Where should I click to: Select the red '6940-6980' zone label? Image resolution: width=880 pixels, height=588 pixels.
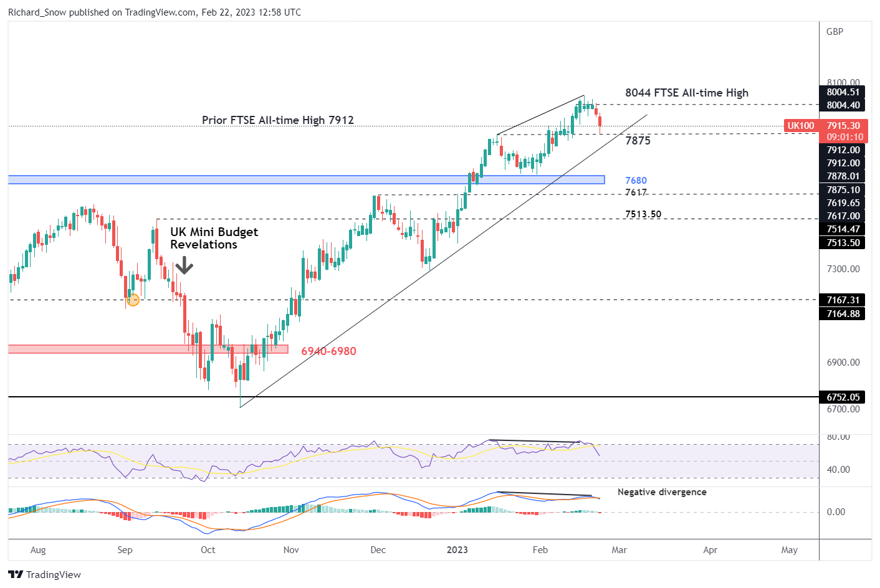pyautogui.click(x=328, y=351)
